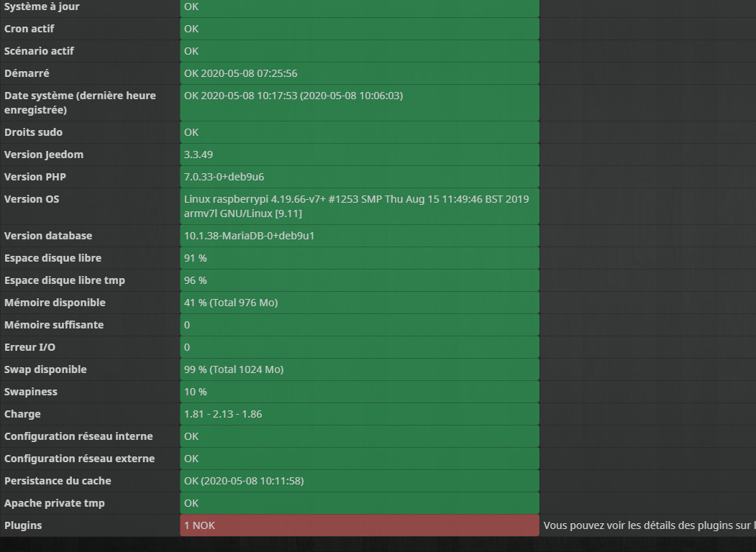Click the 'Persistance du cache' label
The width and height of the screenshot is (756, 552).
pos(58,481)
